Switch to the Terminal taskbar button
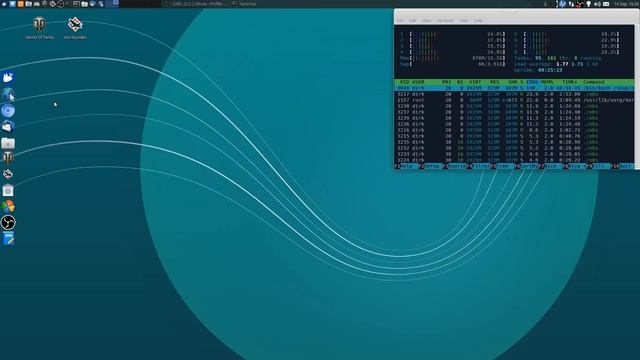This screenshot has width=640, height=360. 244,4
